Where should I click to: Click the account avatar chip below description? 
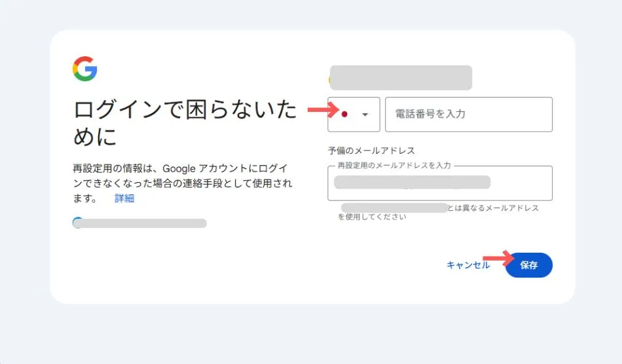139,223
